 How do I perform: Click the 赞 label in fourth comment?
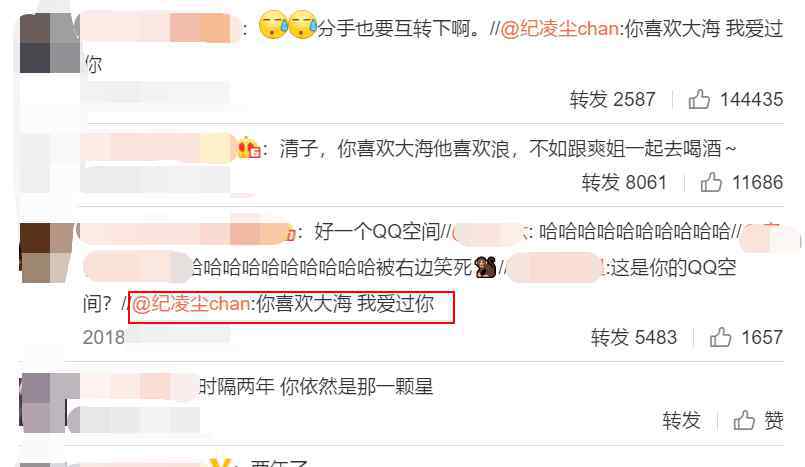(774, 420)
